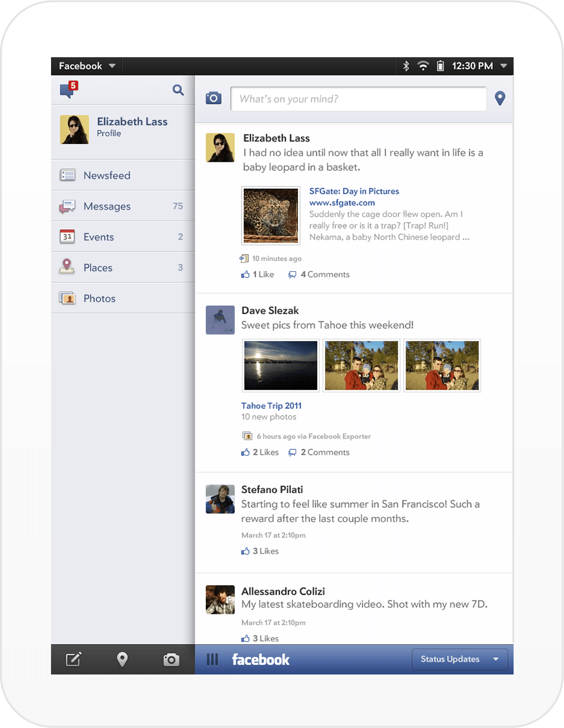564x728 pixels.
Task: Tap location pin beside status box
Action: click(x=499, y=98)
